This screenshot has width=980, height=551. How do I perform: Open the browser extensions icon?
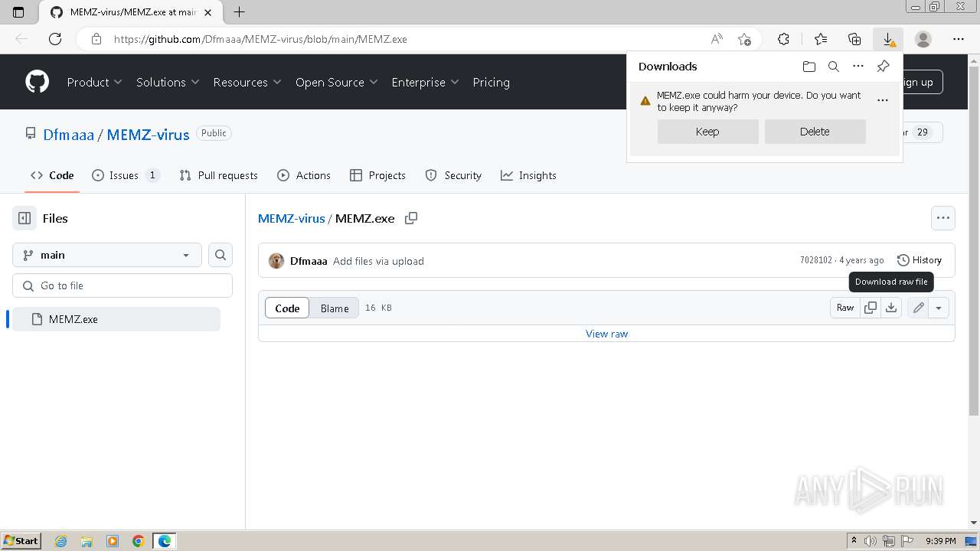783,39
